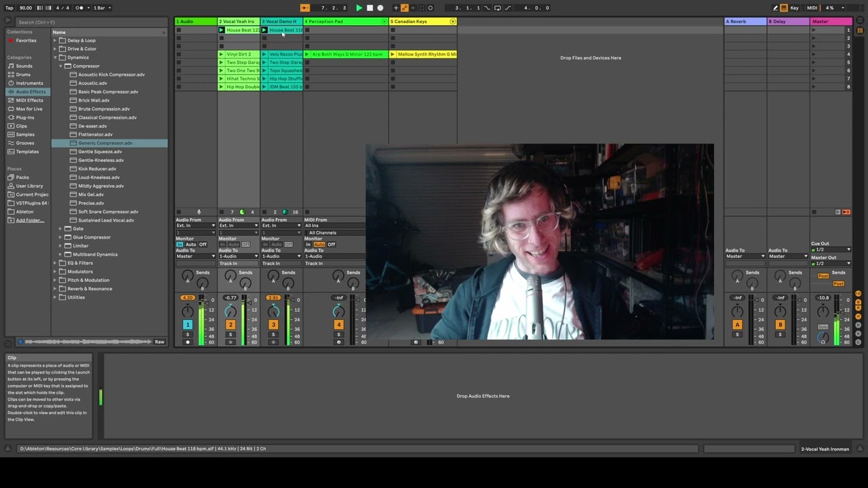This screenshot has width=868, height=488.
Task: Expand EQ & Filters folder
Action: [x=55, y=263]
